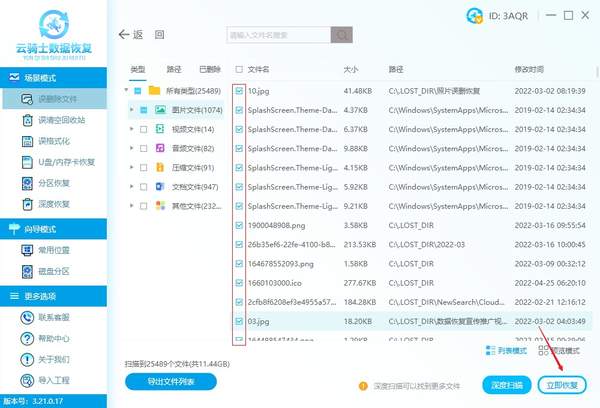Check the 音频文件(82) checkbox
Image resolution: width=600 pixels, height=408 pixels.
(143, 149)
